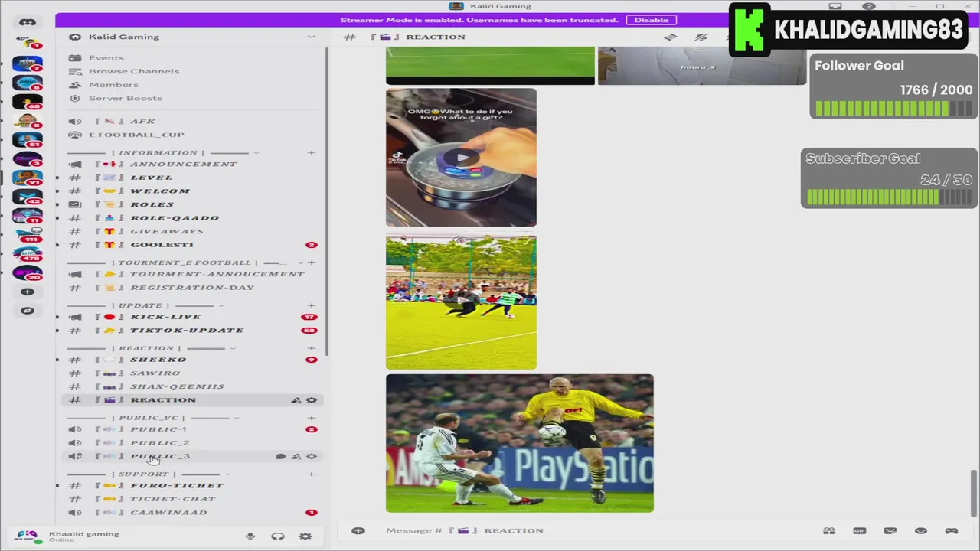The width and height of the screenshot is (980, 551).
Task: Disable Streamer Mode
Action: coord(651,20)
